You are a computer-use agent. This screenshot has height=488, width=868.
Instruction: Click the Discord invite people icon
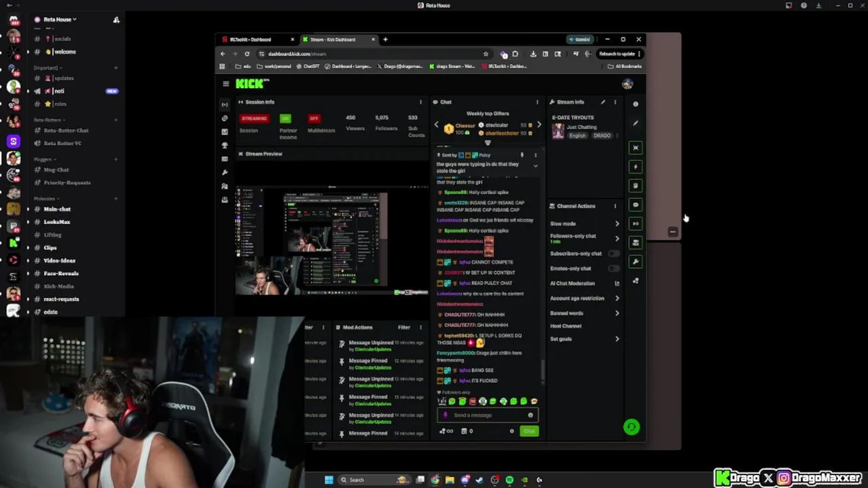(x=116, y=20)
